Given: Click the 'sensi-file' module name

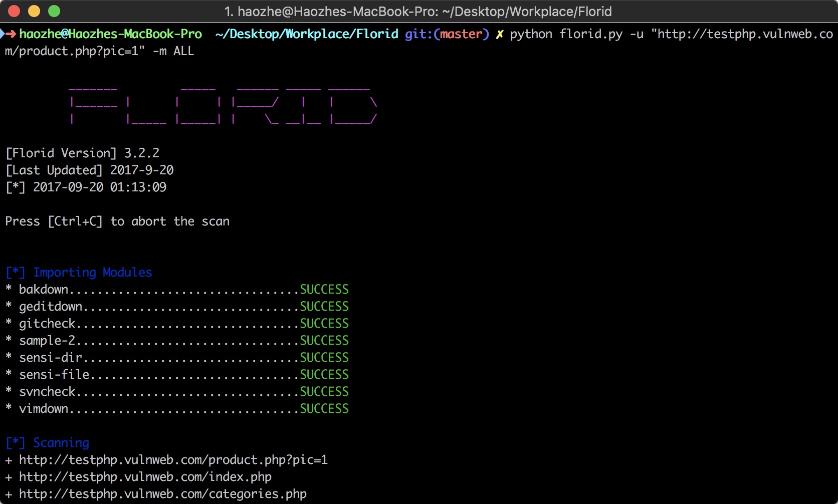Looking at the screenshot, I should tap(54, 375).
